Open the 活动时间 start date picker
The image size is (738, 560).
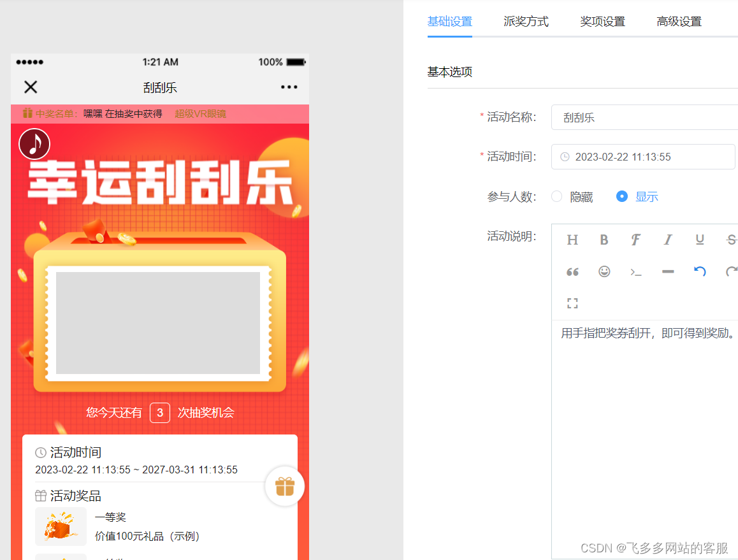click(643, 157)
